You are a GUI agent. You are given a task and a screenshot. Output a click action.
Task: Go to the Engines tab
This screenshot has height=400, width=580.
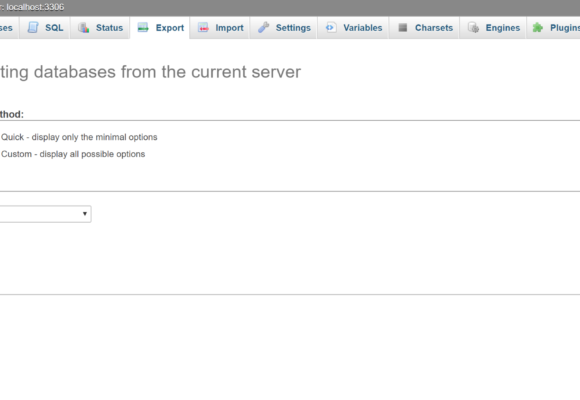click(x=503, y=28)
